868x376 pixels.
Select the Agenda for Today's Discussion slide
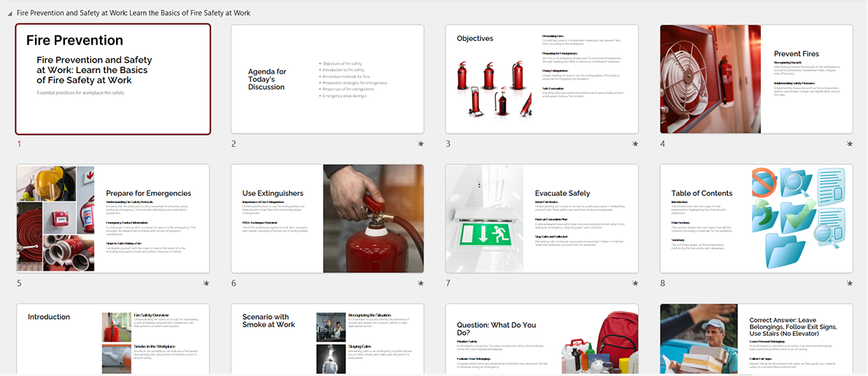(x=327, y=79)
